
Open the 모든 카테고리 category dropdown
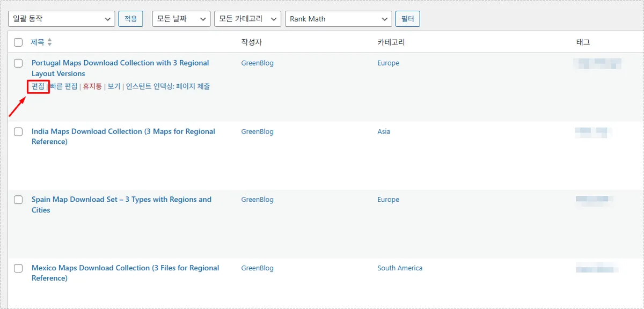[247, 19]
